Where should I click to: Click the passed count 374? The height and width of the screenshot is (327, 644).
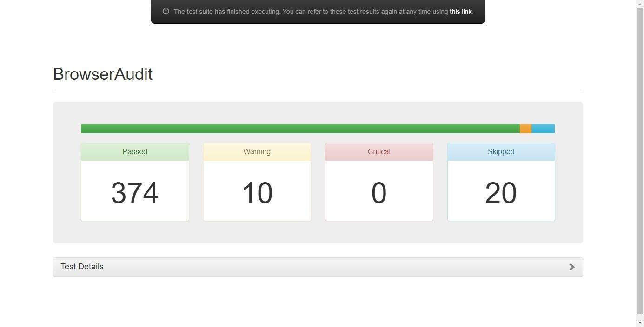(135, 193)
